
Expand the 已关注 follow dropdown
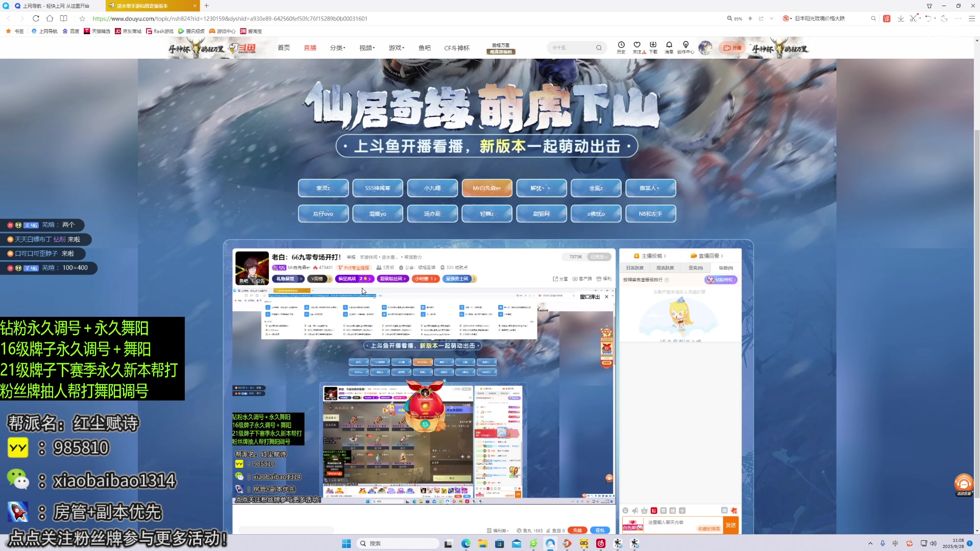[599, 257]
